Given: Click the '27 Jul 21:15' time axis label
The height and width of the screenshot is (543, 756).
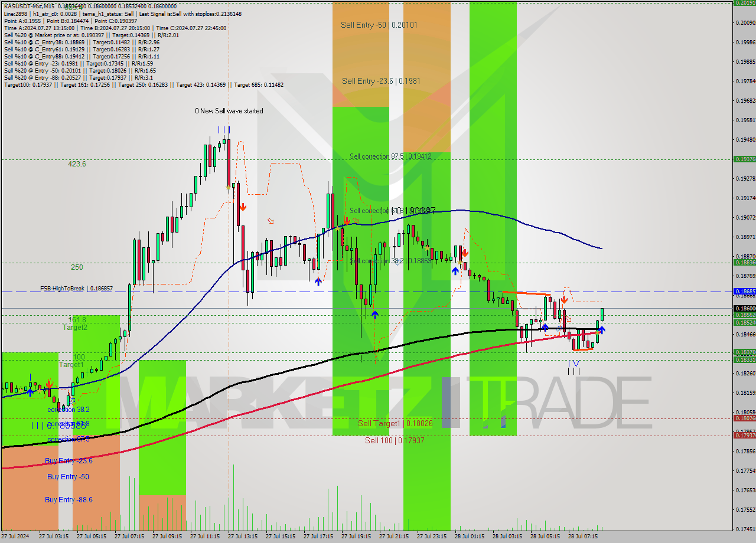Looking at the screenshot, I should (393, 537).
